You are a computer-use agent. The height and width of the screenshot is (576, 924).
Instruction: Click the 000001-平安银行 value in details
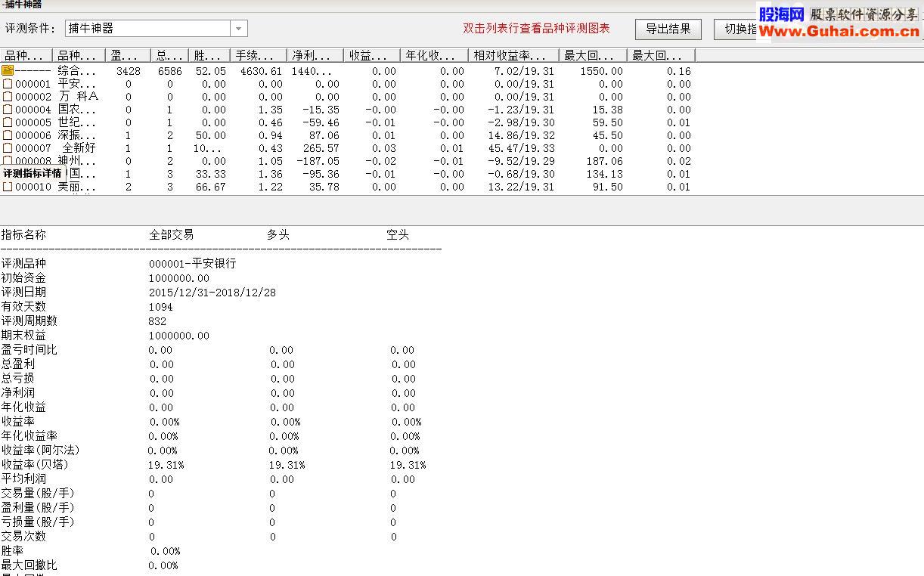[193, 264]
